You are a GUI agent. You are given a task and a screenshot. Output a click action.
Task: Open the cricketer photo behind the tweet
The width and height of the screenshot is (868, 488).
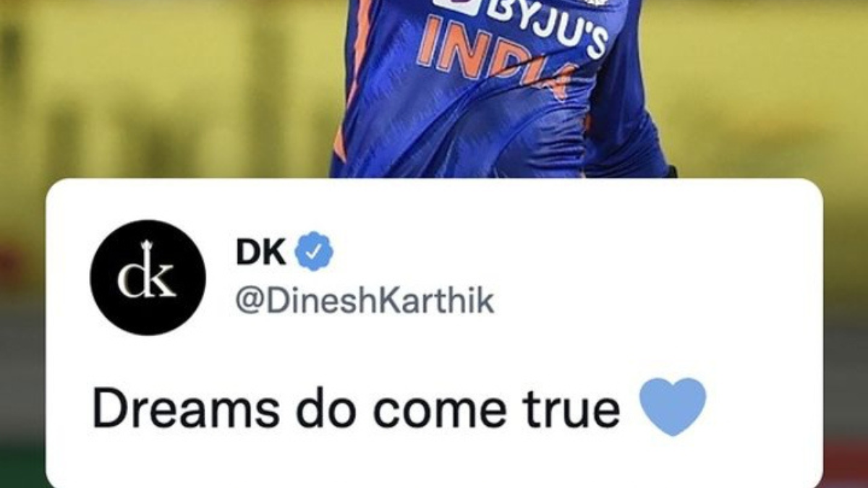point(499,87)
